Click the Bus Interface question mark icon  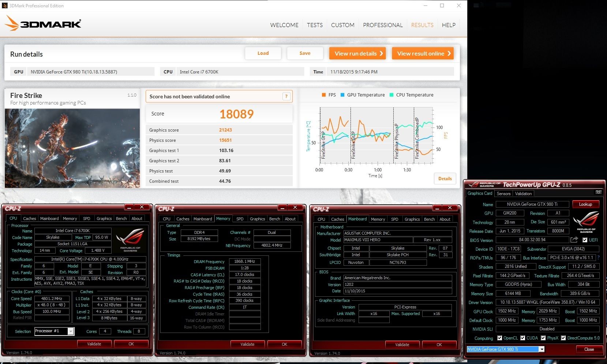tap(598, 258)
